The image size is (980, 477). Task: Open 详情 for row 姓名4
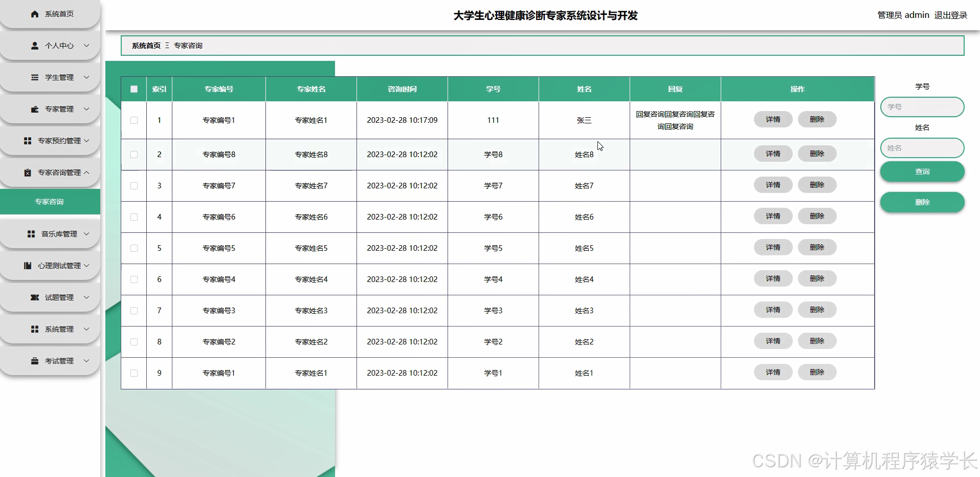pos(773,278)
